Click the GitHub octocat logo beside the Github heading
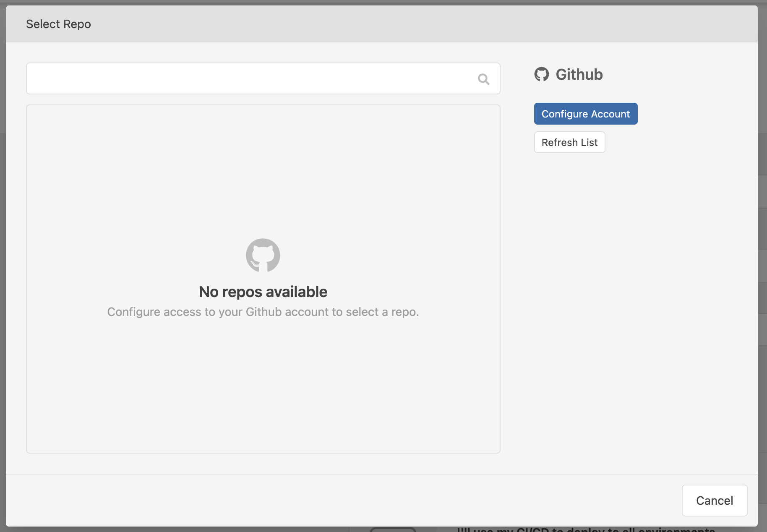 point(542,75)
